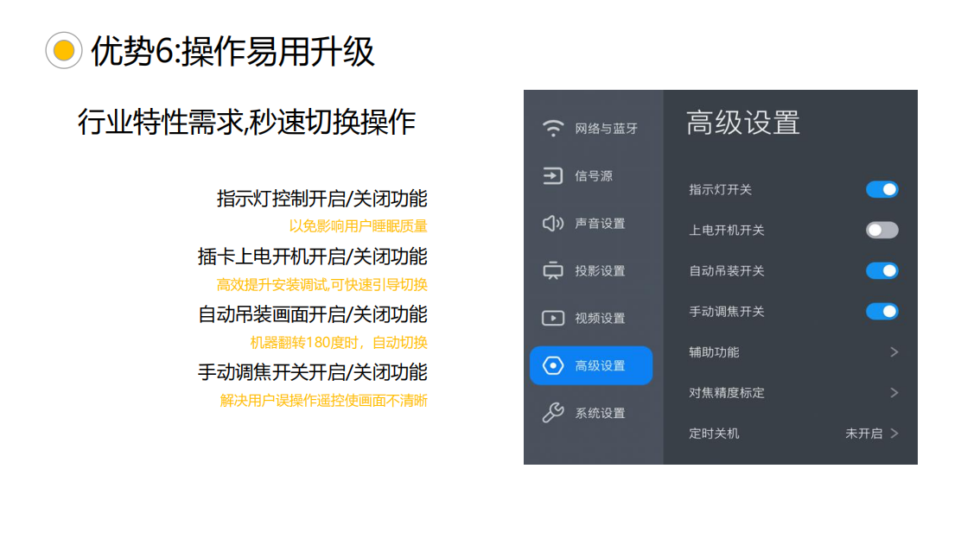Click the projector screen icon beside 投影设置
This screenshot has width=980, height=551.
coord(552,270)
